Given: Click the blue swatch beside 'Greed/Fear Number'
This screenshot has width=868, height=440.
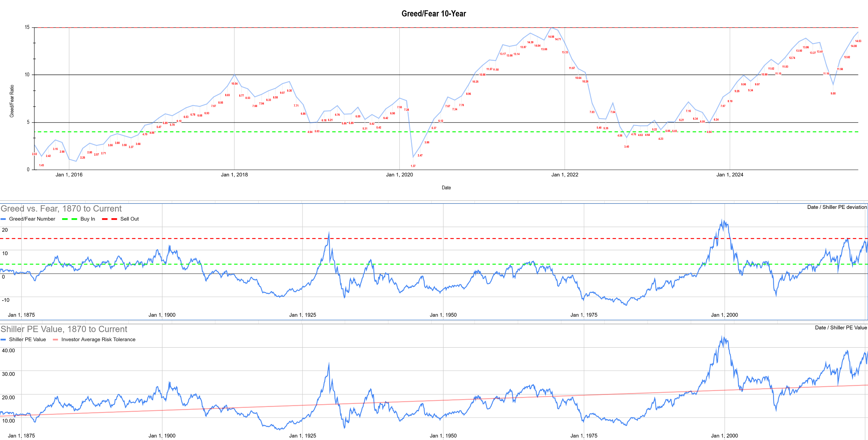Looking at the screenshot, I should tap(3, 219).
